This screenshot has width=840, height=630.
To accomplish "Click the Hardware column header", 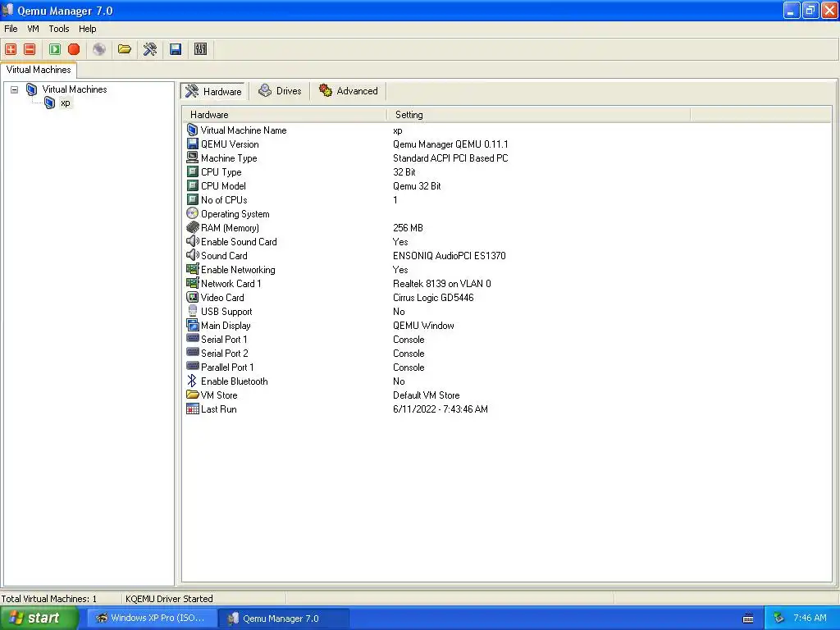I will point(285,115).
